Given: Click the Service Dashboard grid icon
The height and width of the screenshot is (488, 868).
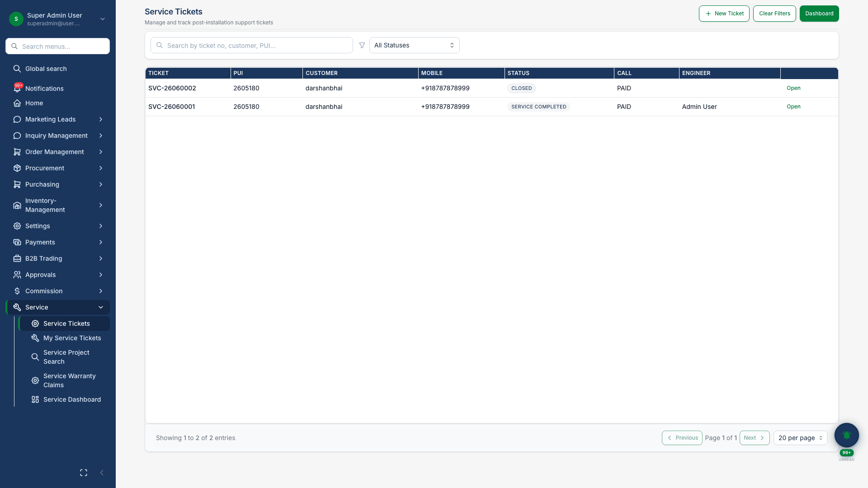Looking at the screenshot, I should pyautogui.click(x=35, y=399).
